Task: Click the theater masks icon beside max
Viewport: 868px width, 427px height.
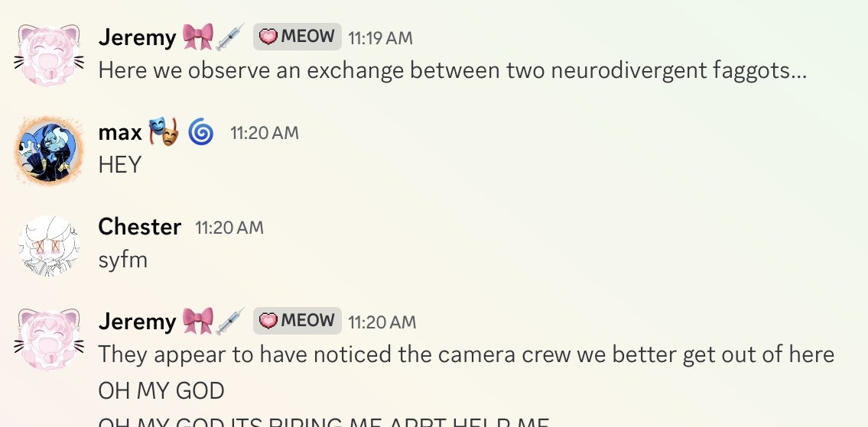Action: 163,132
